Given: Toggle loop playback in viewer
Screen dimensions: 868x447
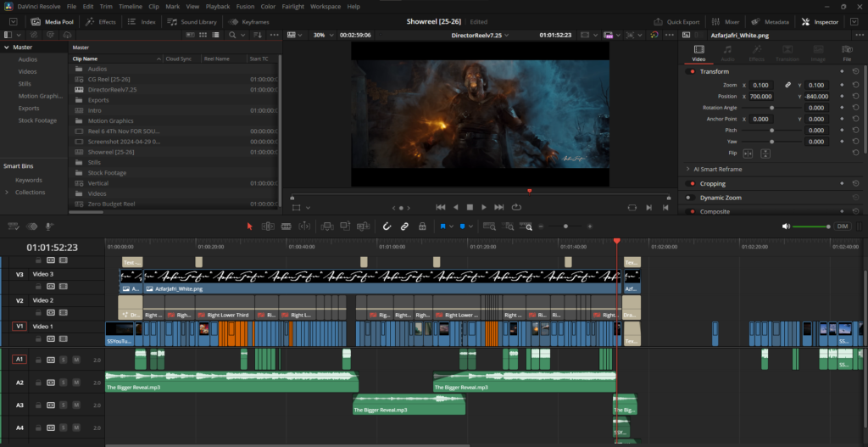Looking at the screenshot, I should click(516, 207).
